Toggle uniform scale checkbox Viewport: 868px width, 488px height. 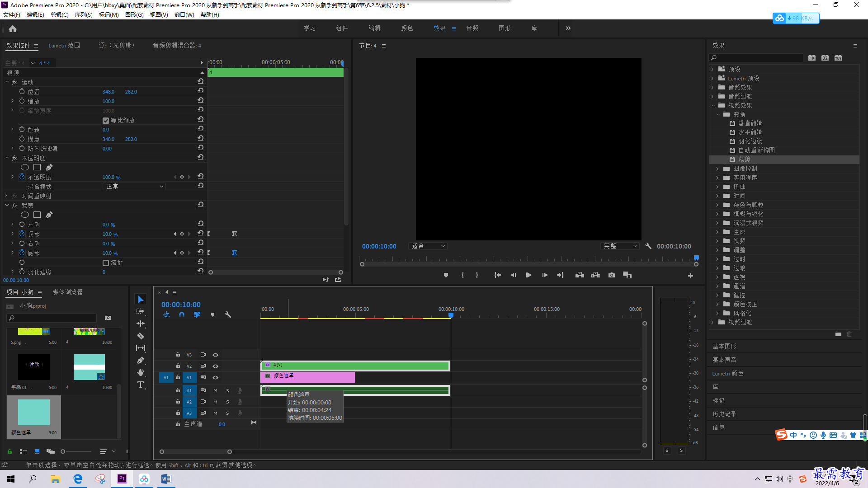106,121
